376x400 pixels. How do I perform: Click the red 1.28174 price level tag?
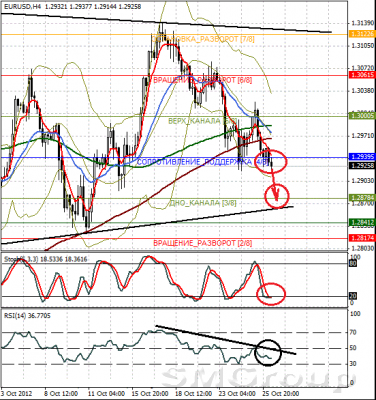[x=362, y=238]
